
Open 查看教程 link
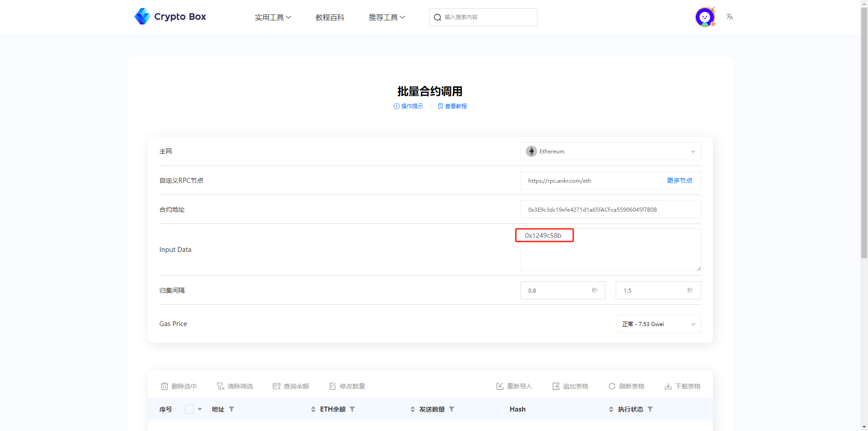[x=452, y=106]
